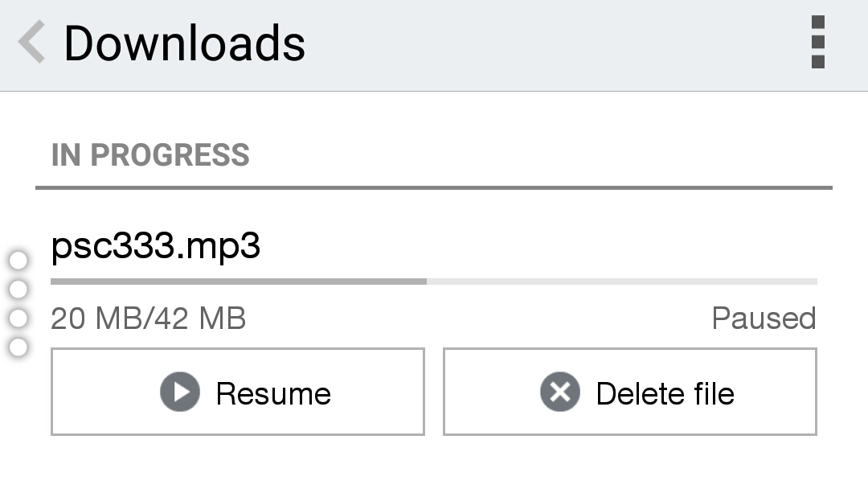868x489 pixels.
Task: Click the play icon in the Resume button
Action: point(180,392)
